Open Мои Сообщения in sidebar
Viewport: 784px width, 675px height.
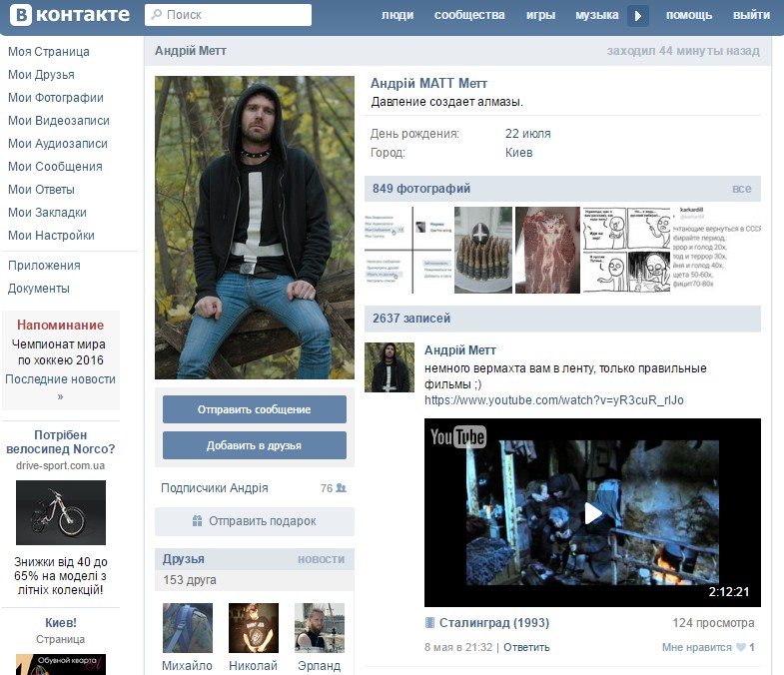click(x=55, y=167)
